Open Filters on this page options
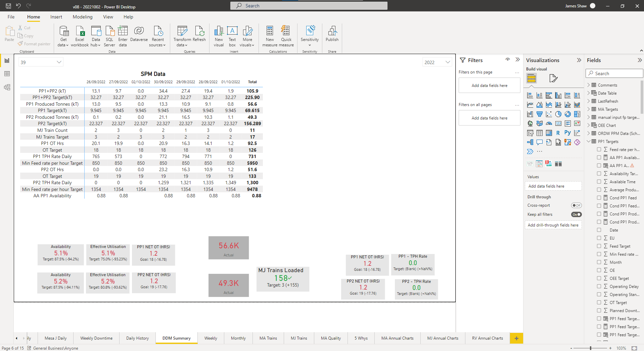 tap(517, 72)
